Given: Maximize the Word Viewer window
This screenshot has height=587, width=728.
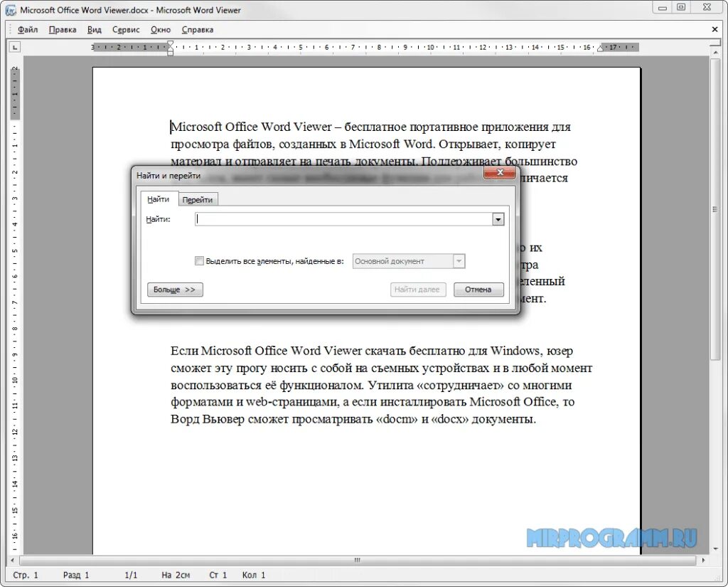Looking at the screenshot, I should pyautogui.click(x=681, y=7).
